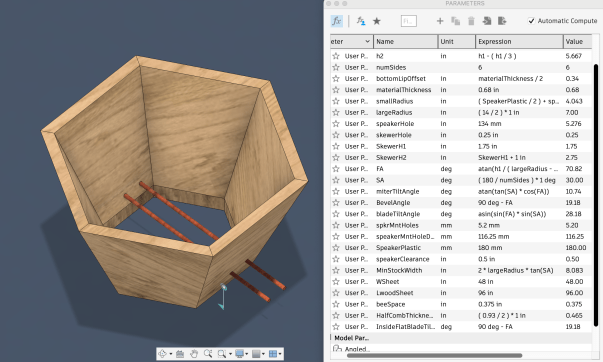Image resolution: width=603 pixels, height=362 pixels.
Task: Toggle favorite star for materialThickness
Action: coord(336,90)
